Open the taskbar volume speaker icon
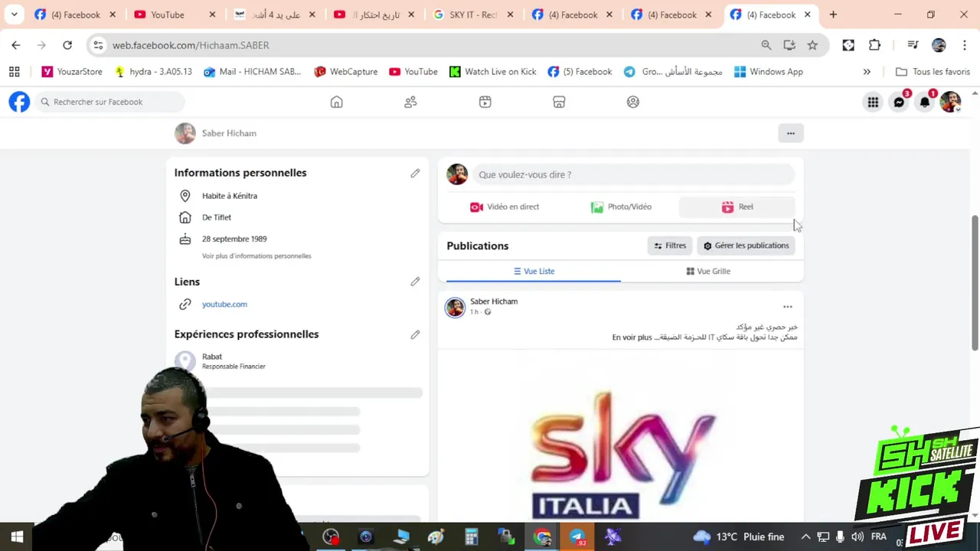Image resolution: width=980 pixels, height=551 pixels. click(x=857, y=537)
